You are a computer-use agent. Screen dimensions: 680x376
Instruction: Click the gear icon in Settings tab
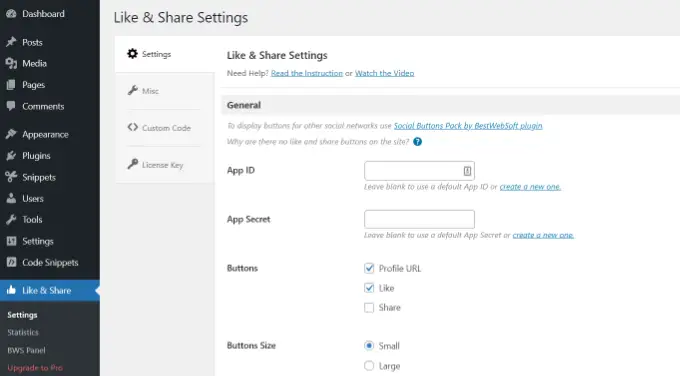(x=132, y=54)
